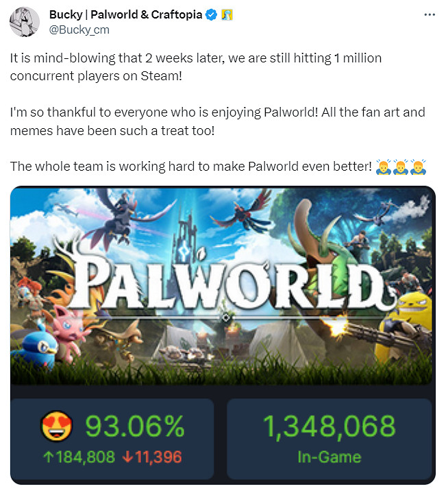Open the Bucky | Palworld & Craftopia display name
Screen dimensions: 448x495
[125, 14]
